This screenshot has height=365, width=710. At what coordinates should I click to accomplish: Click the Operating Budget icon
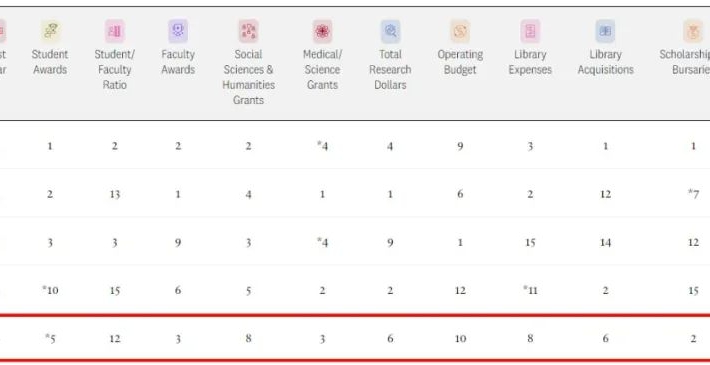click(x=460, y=31)
